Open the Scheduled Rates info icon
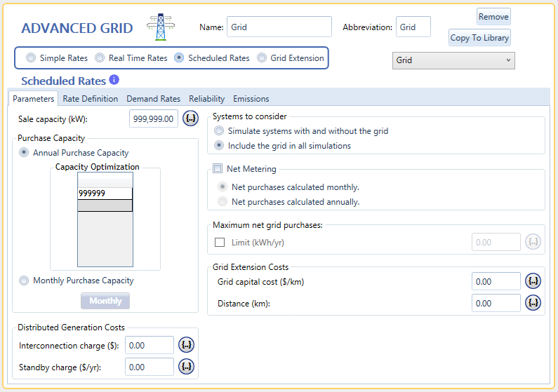The image size is (558, 392). point(114,80)
